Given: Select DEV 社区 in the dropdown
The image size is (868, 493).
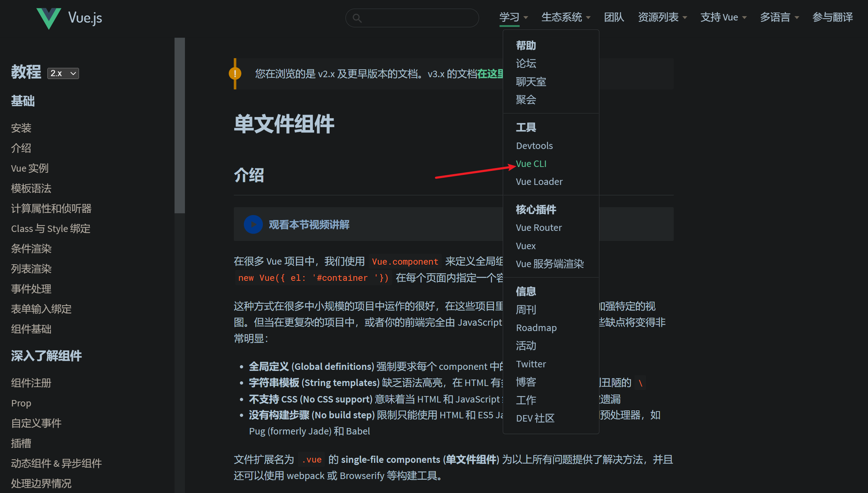Looking at the screenshot, I should 535,418.
